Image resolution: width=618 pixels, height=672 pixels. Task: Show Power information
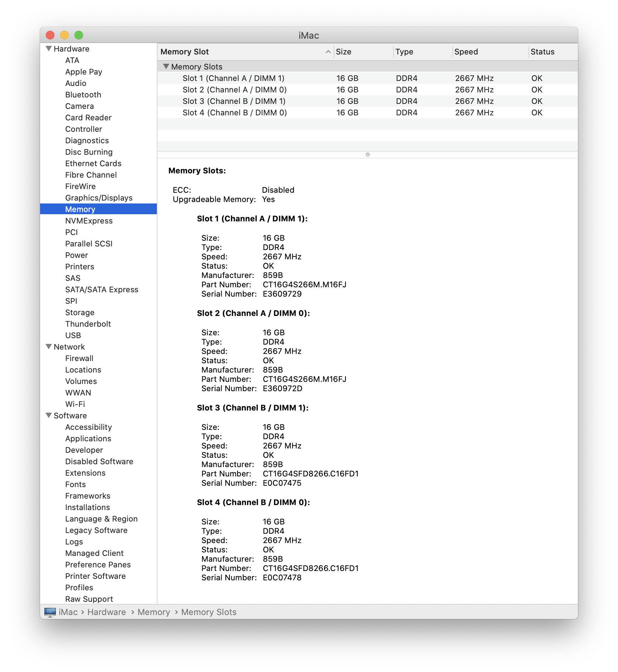[77, 255]
